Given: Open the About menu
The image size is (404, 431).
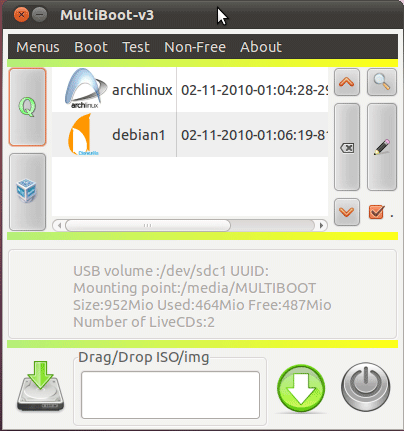Looking at the screenshot, I should 261,47.
